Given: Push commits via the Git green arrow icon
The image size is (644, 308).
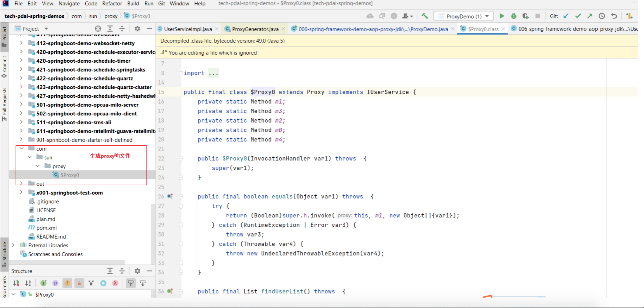Looking at the screenshot, I should 590,16.
